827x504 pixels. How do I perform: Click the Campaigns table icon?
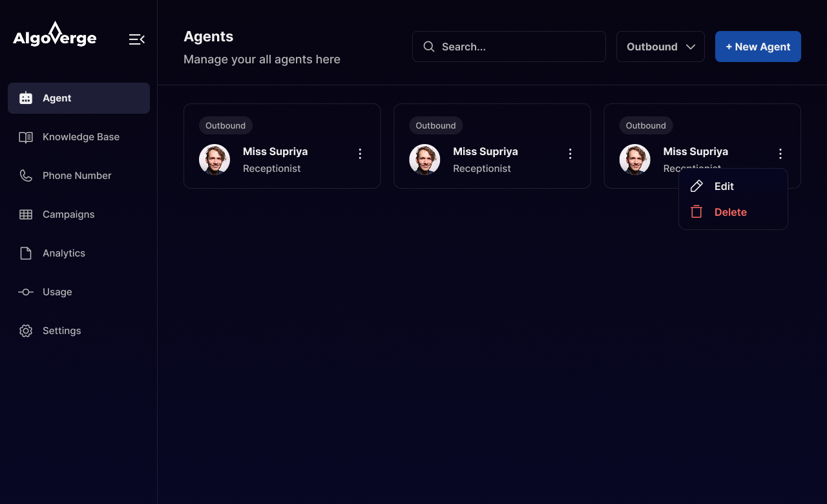click(x=26, y=215)
